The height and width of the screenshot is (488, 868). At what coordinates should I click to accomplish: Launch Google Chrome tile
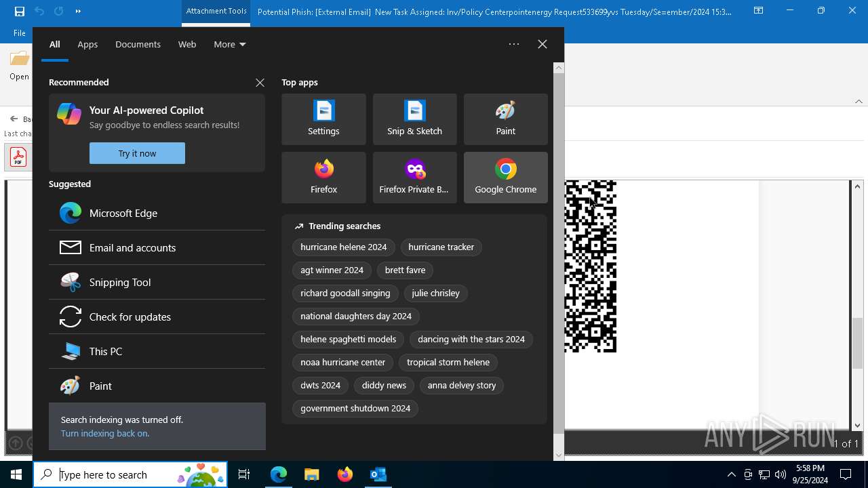coord(505,178)
